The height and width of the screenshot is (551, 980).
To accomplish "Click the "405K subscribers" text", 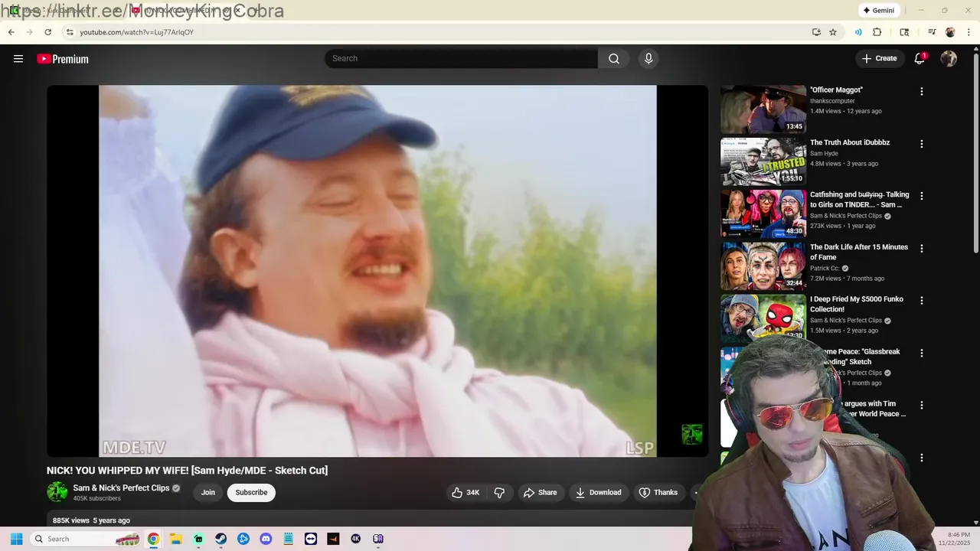I will (96, 498).
